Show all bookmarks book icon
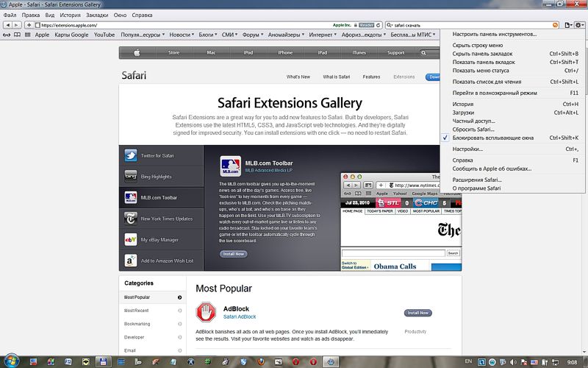This screenshot has height=368, width=588. coord(17,35)
